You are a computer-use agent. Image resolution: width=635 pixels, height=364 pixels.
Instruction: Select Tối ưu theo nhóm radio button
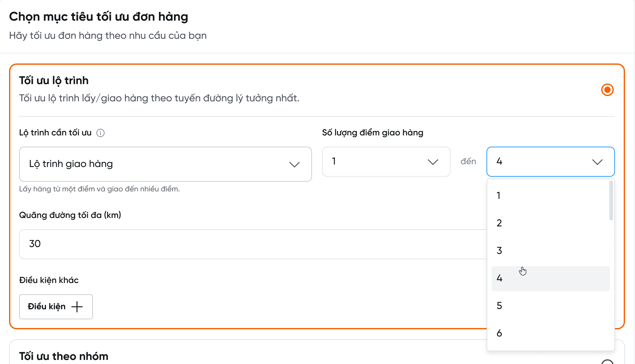tap(607, 362)
